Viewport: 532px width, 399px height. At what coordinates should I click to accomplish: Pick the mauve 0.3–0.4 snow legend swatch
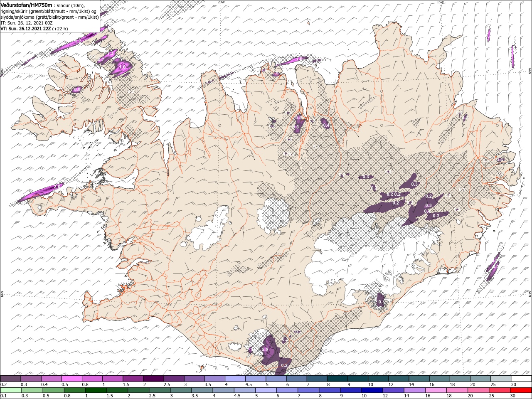click(x=31, y=379)
